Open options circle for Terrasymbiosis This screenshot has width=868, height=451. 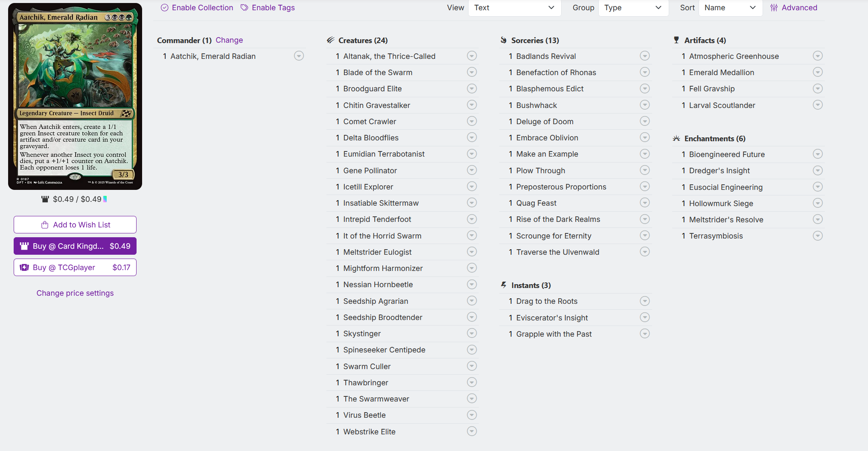click(818, 236)
